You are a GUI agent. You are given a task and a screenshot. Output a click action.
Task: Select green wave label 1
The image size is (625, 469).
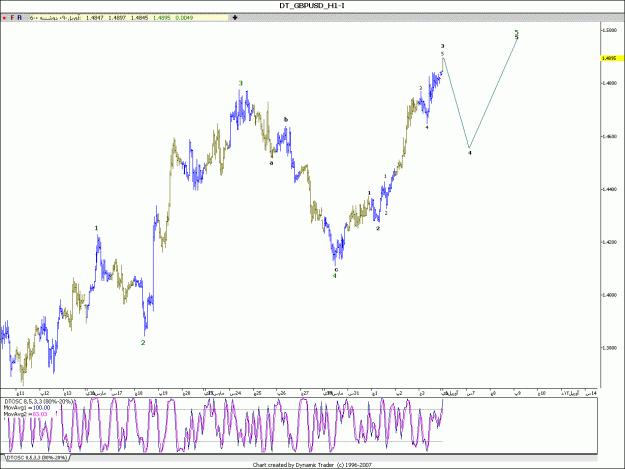(x=96, y=228)
